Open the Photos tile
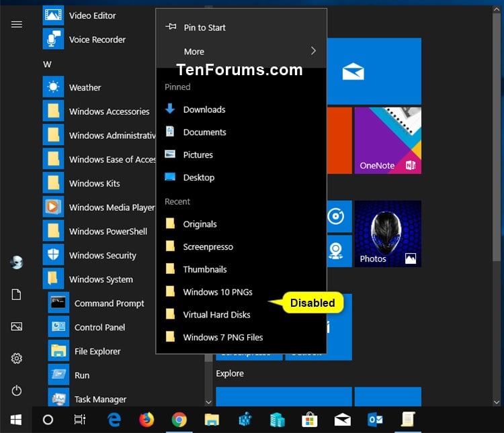 tap(388, 234)
